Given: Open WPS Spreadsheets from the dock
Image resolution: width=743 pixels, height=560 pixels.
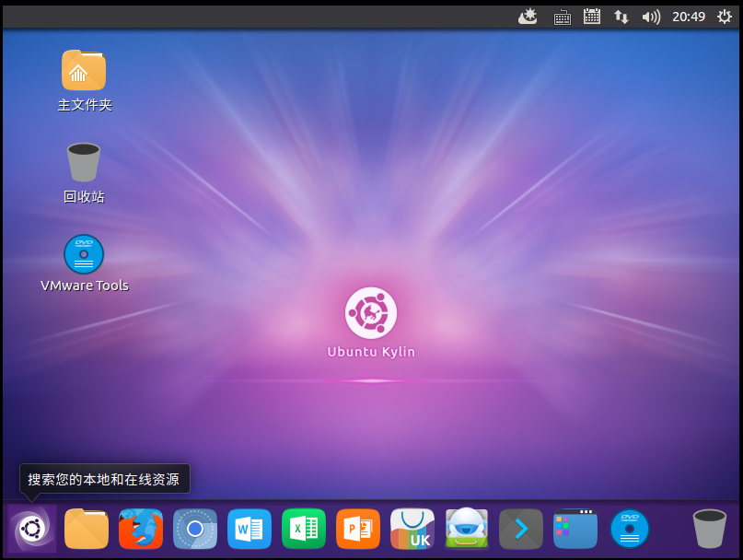Looking at the screenshot, I should pos(304,529).
